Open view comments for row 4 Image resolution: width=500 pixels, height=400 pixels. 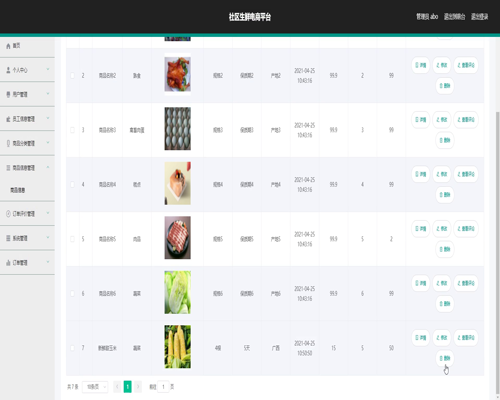466,174
